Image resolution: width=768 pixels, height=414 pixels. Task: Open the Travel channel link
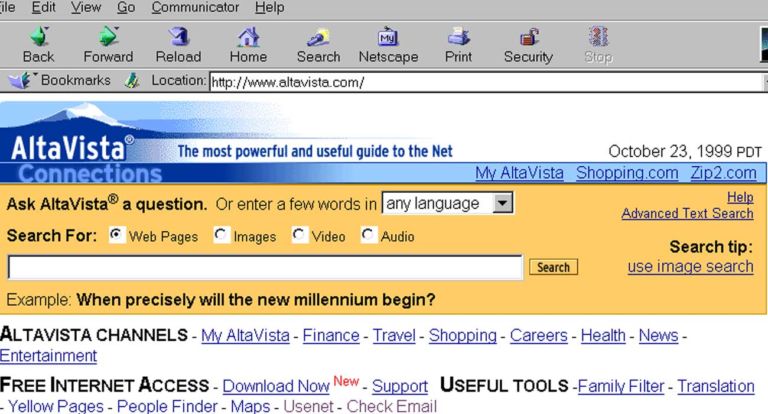394,336
